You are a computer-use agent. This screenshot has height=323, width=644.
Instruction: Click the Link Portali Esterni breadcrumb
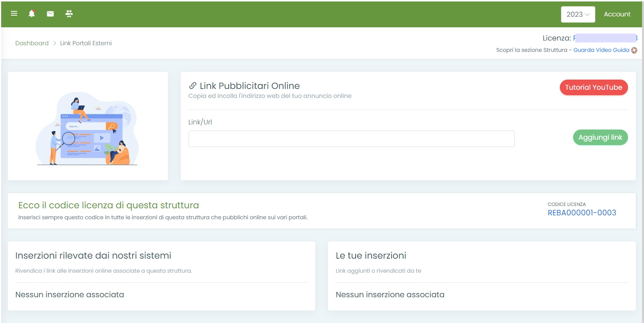coord(86,43)
